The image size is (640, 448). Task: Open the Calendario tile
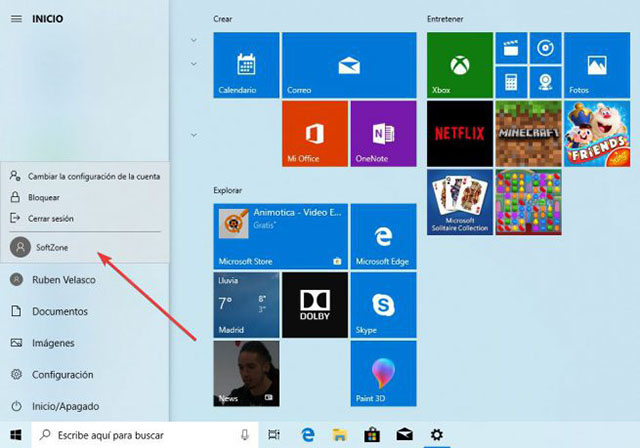(x=246, y=65)
